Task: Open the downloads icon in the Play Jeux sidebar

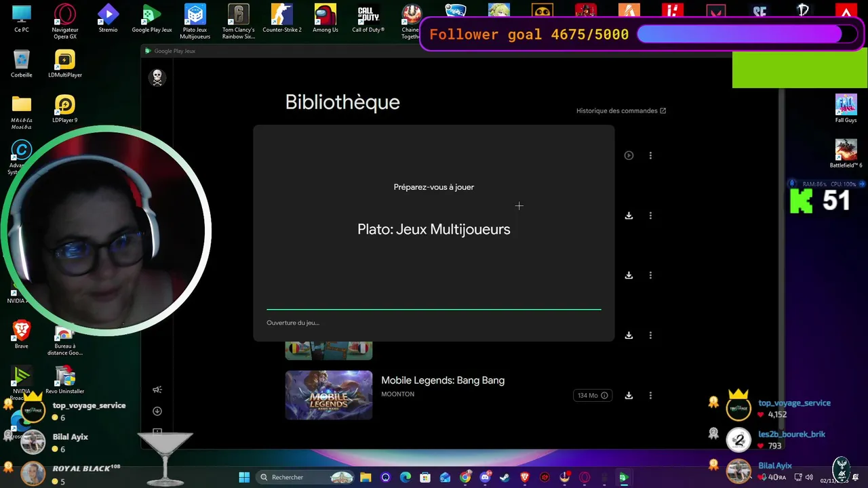Action: tap(157, 411)
